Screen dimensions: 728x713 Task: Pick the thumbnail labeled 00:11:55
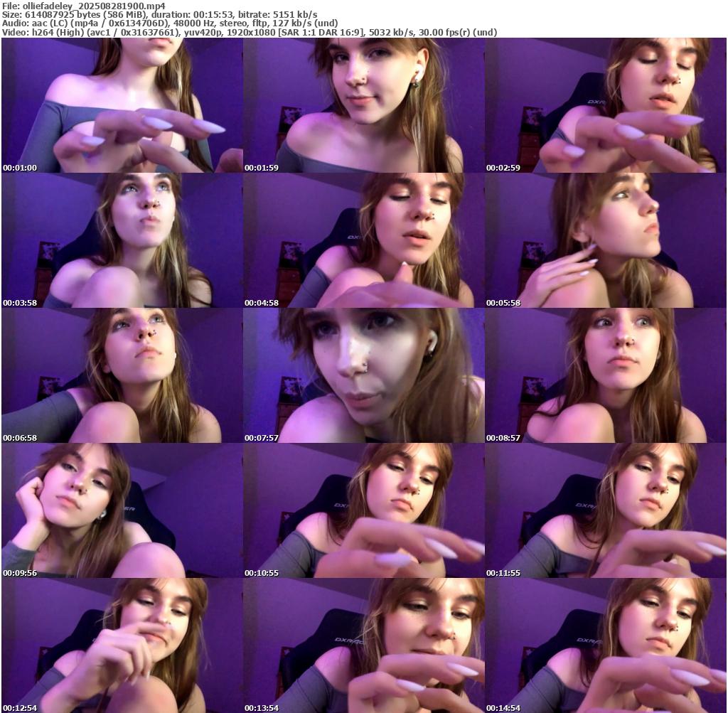point(606,510)
